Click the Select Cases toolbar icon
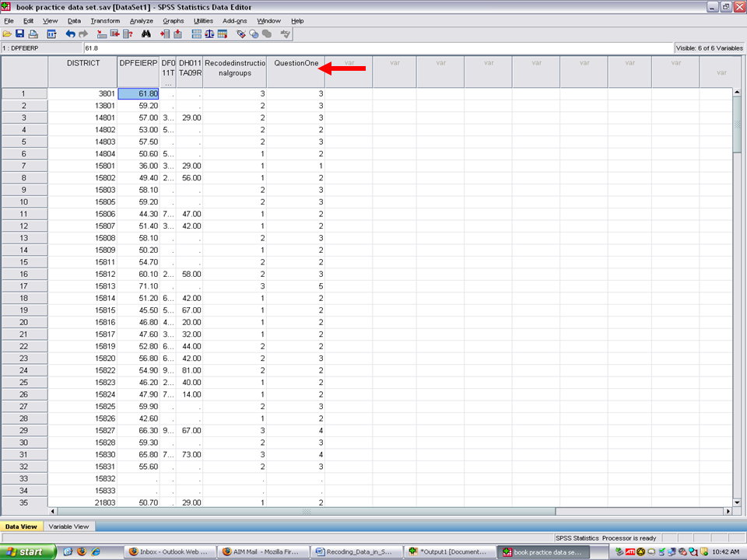The image size is (747, 560). [x=223, y=34]
